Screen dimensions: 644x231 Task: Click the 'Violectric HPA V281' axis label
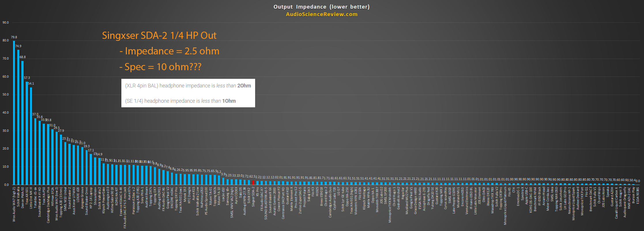[x=356, y=201]
